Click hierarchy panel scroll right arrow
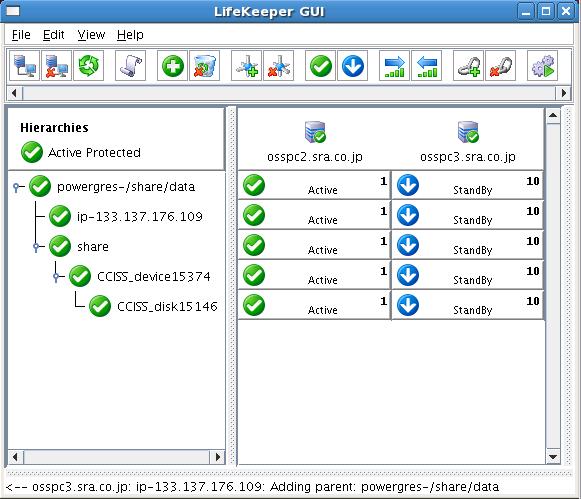Image resolution: width=581 pixels, height=499 pixels. point(218,457)
